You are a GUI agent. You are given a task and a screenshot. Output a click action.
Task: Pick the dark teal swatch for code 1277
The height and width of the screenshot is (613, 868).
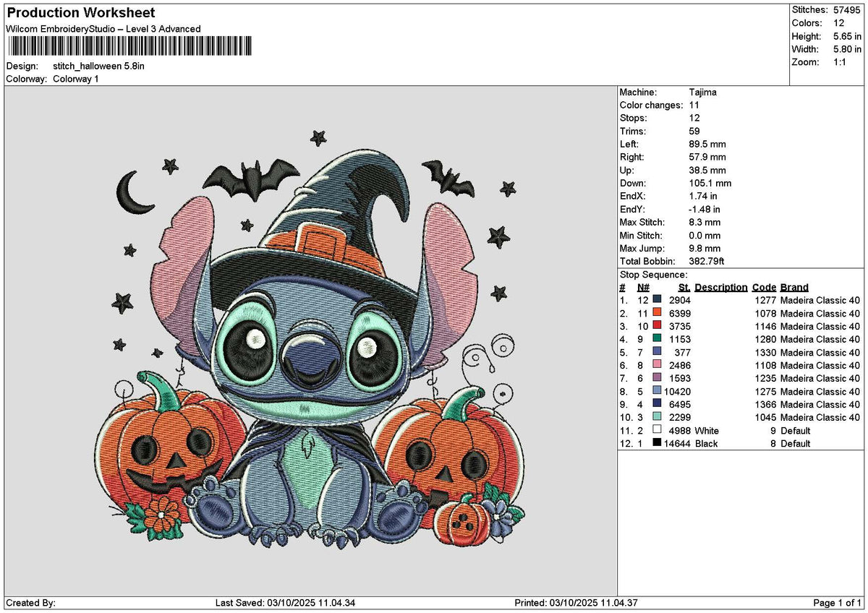click(x=657, y=299)
